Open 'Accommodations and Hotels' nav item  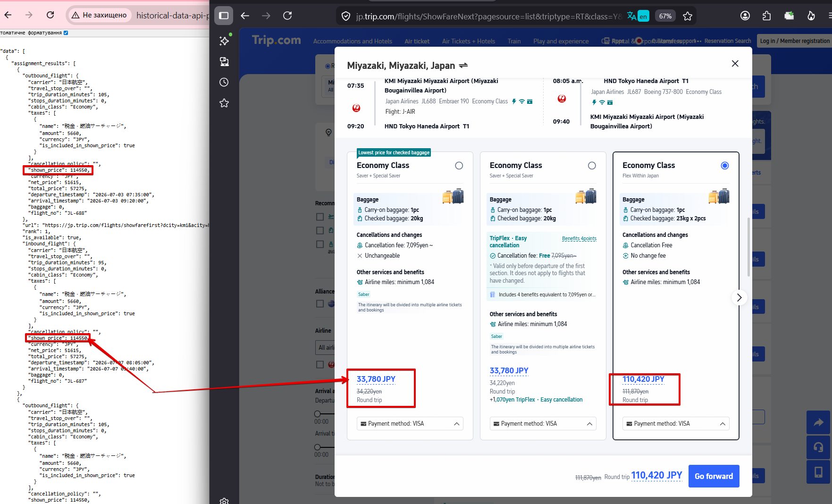click(353, 42)
